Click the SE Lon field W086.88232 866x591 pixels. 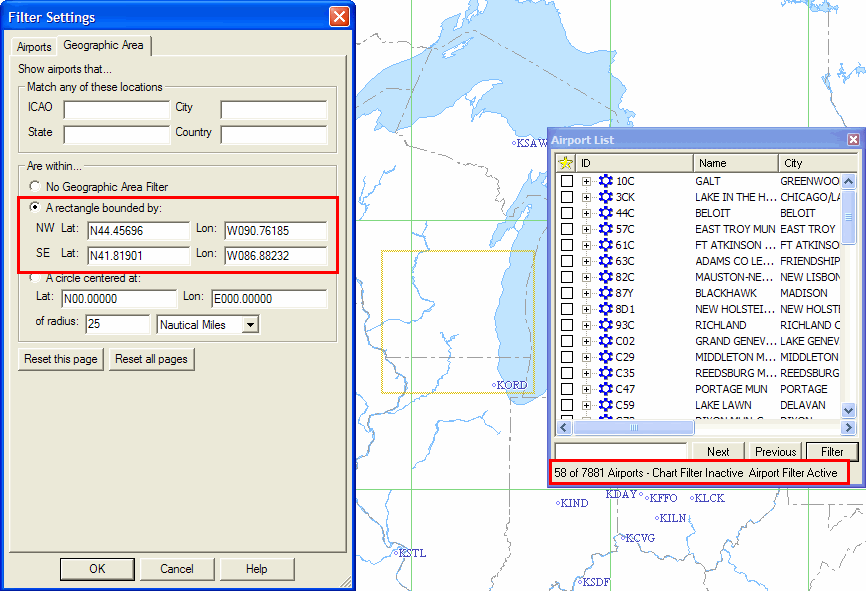pyautogui.click(x=276, y=255)
